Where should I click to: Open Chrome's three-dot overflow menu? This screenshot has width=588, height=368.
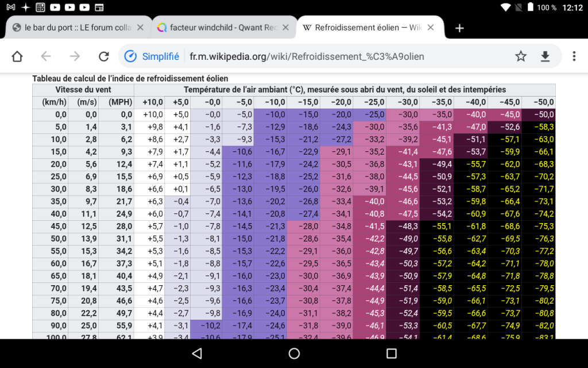click(574, 56)
